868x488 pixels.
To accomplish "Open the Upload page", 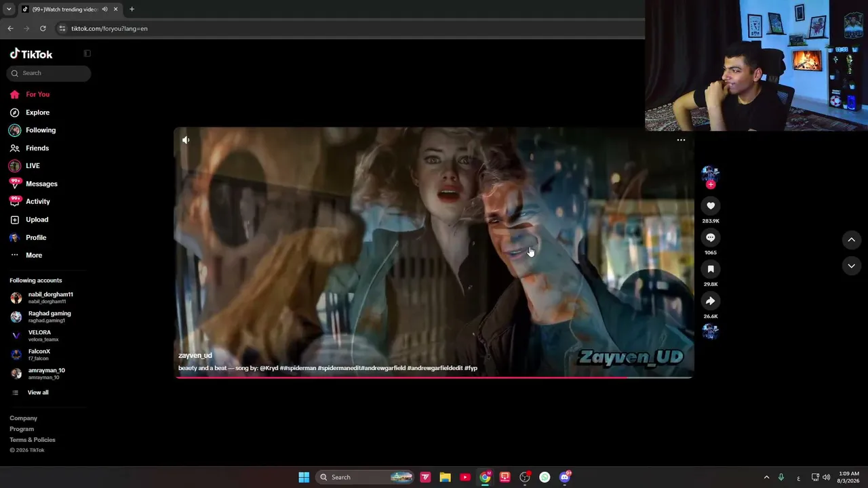I will [x=29, y=220].
